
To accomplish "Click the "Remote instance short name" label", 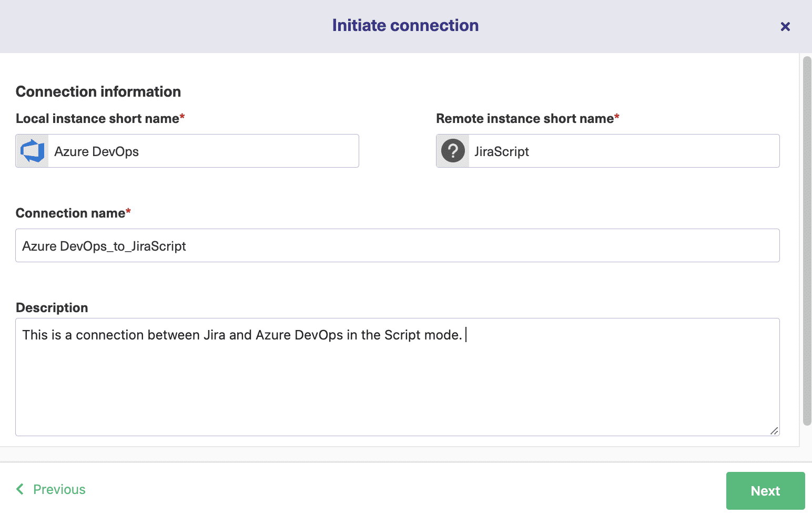I will pos(524,119).
